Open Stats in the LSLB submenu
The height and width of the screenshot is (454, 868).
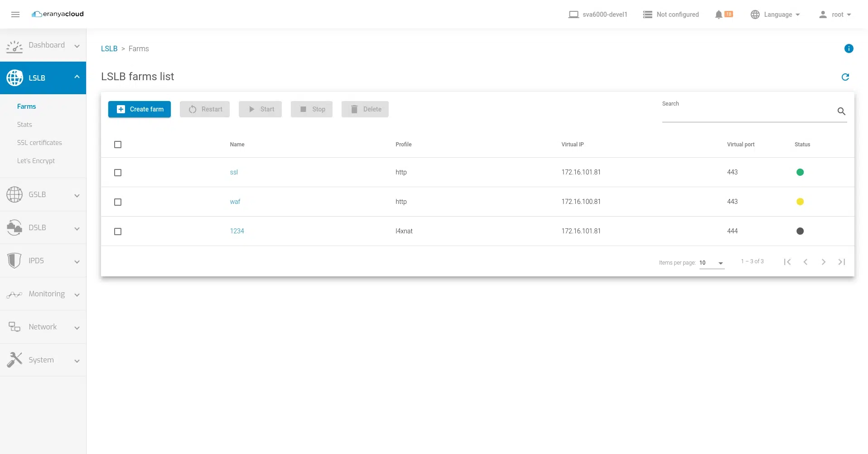click(x=24, y=125)
